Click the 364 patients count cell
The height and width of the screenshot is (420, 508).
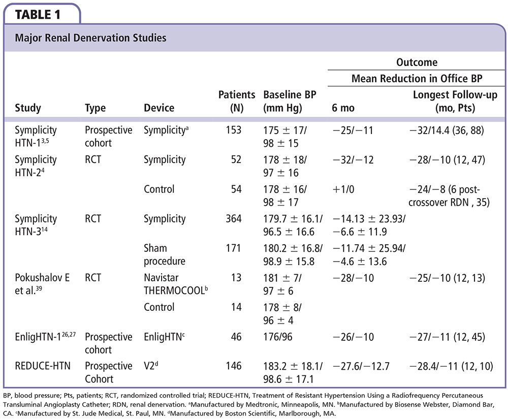tap(245, 219)
